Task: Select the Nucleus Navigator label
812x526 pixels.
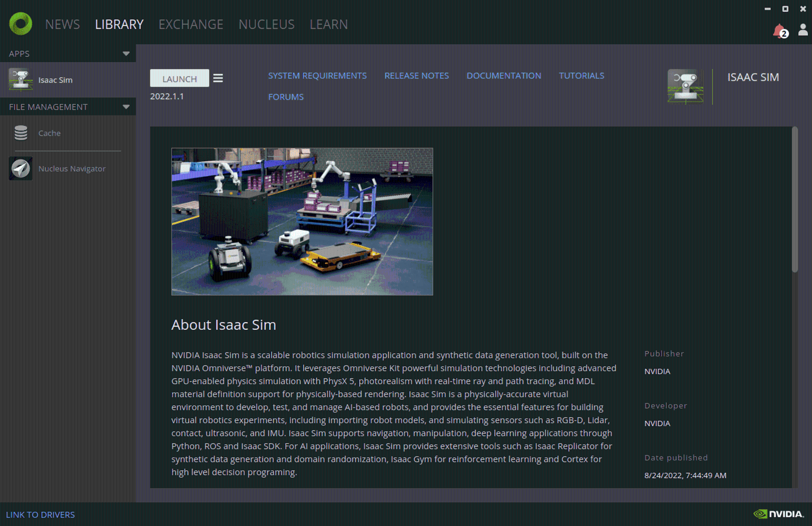Action: (72, 169)
